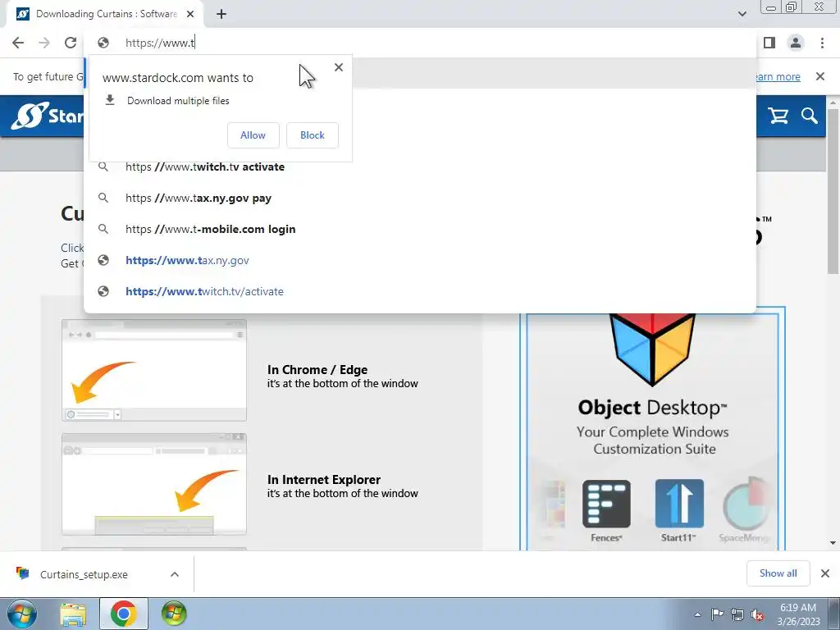Choose the tax.ny.gov pay search suggestion
This screenshot has width=840, height=630.
(x=420, y=199)
